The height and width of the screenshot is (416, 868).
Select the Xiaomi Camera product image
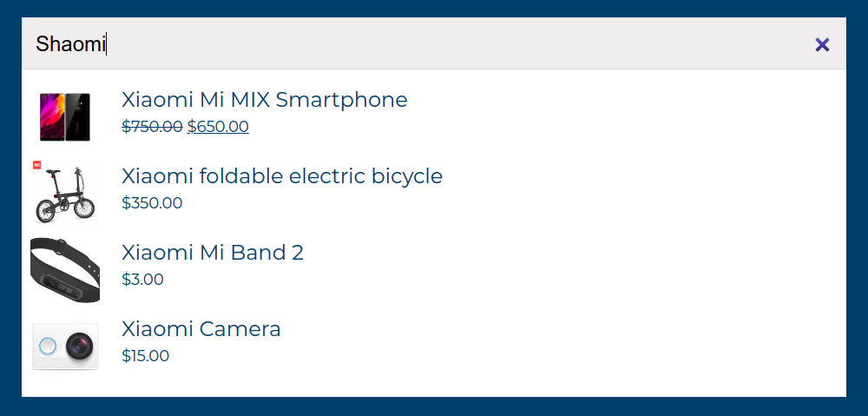pyautogui.click(x=65, y=347)
